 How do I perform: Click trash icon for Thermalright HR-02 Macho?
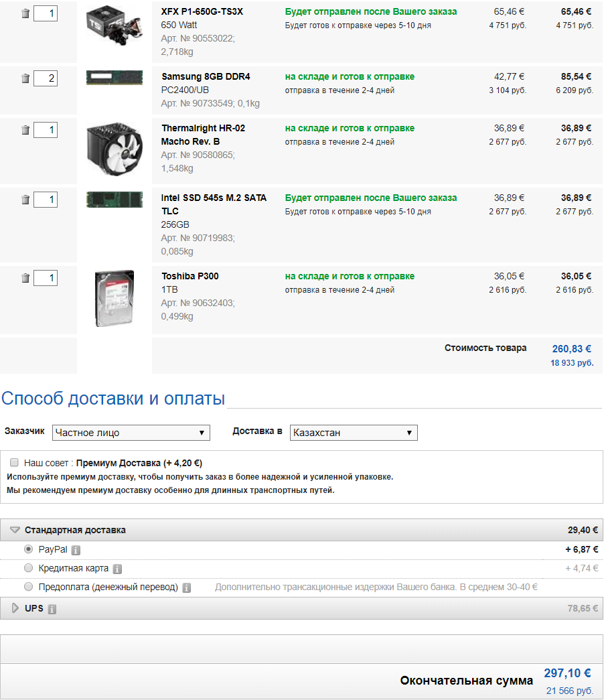(25, 130)
